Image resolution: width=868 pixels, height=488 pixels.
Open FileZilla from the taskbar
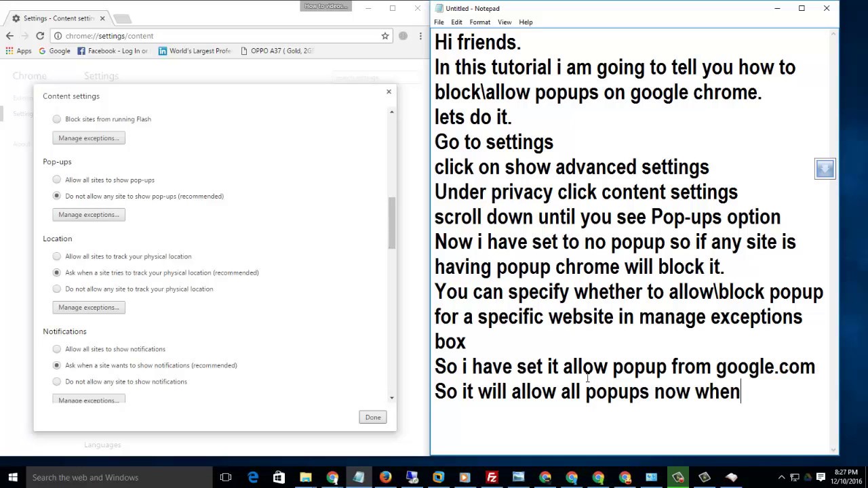coord(492,478)
